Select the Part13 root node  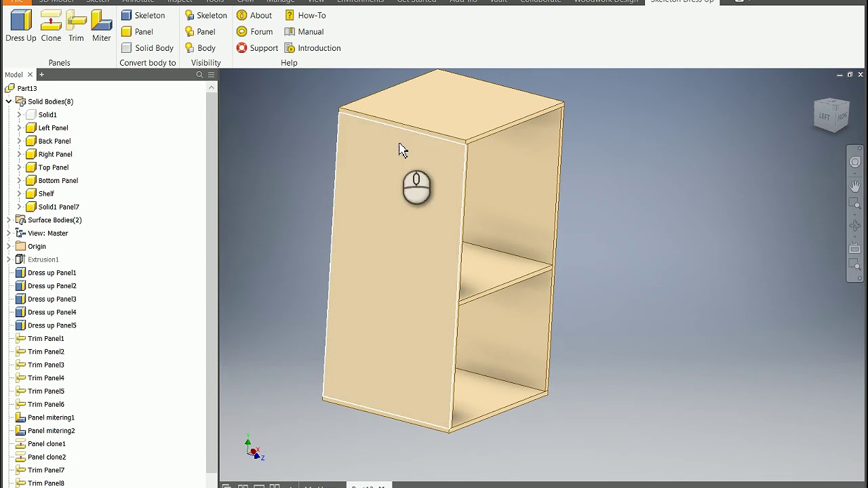click(x=21, y=88)
